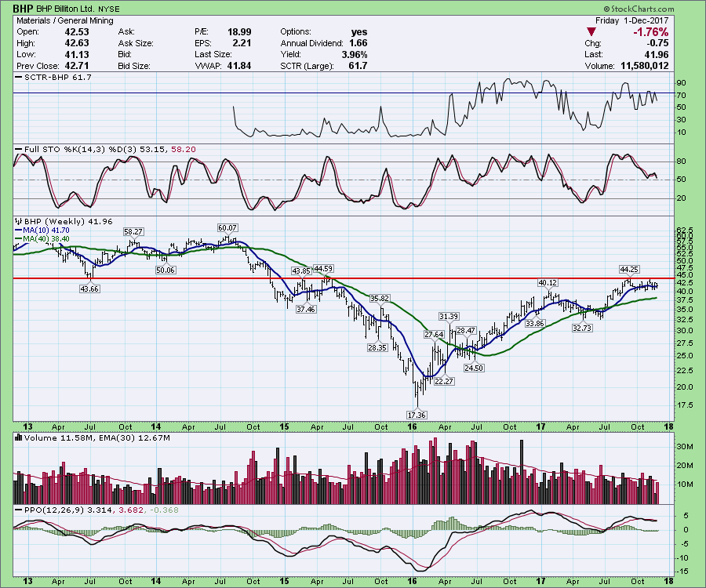Image resolution: width=706 pixels, height=588 pixels.
Task: Click the NYSE exchange label
Action: [107, 9]
